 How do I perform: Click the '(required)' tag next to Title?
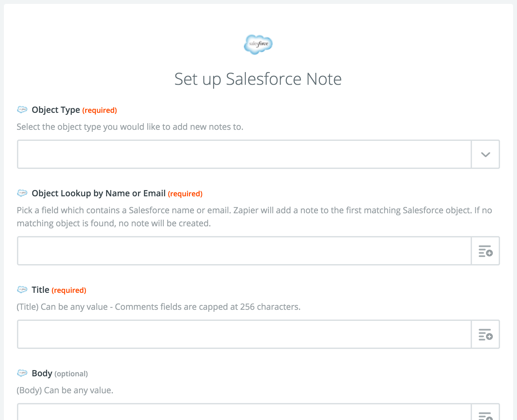pyautogui.click(x=69, y=290)
